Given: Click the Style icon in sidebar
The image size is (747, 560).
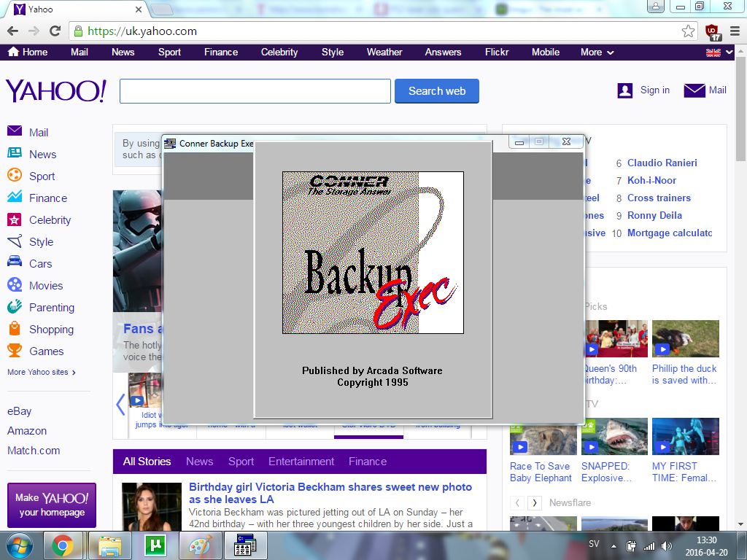Looking at the screenshot, I should point(15,241).
